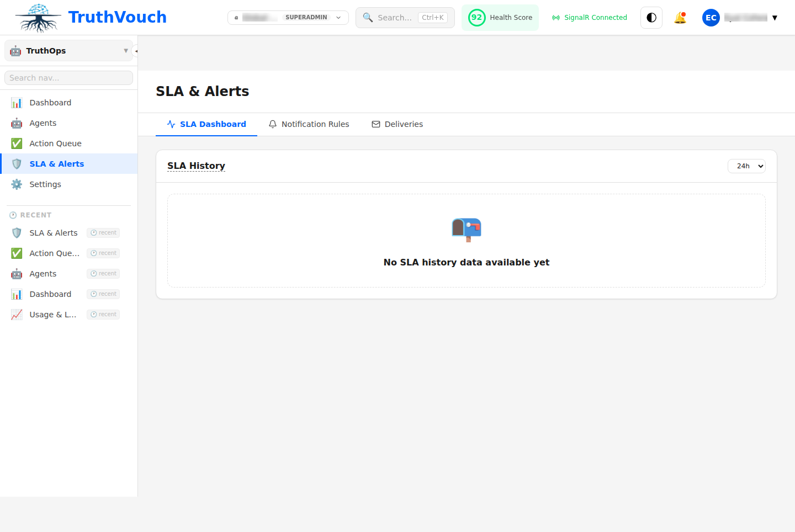The height and width of the screenshot is (532, 795).
Task: Select the SLA & Alerts shield icon
Action: click(17, 163)
